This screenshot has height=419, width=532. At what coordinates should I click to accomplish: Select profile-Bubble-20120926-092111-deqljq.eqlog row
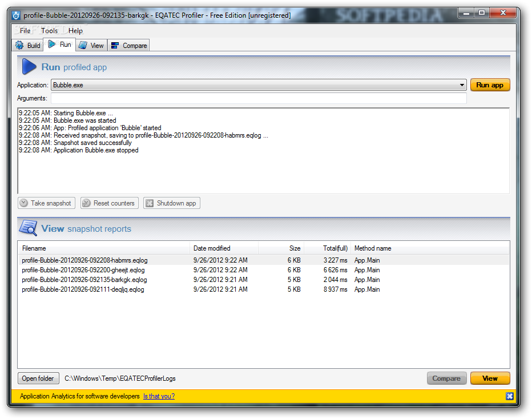[264, 289]
